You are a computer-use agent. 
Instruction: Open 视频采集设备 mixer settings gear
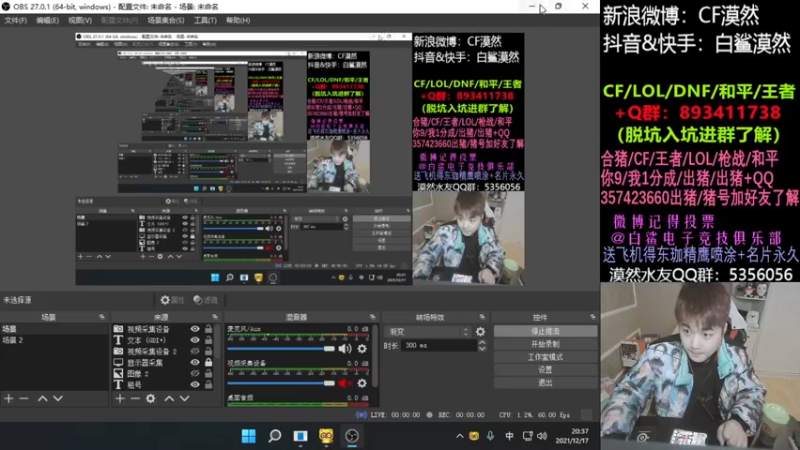coord(362,383)
